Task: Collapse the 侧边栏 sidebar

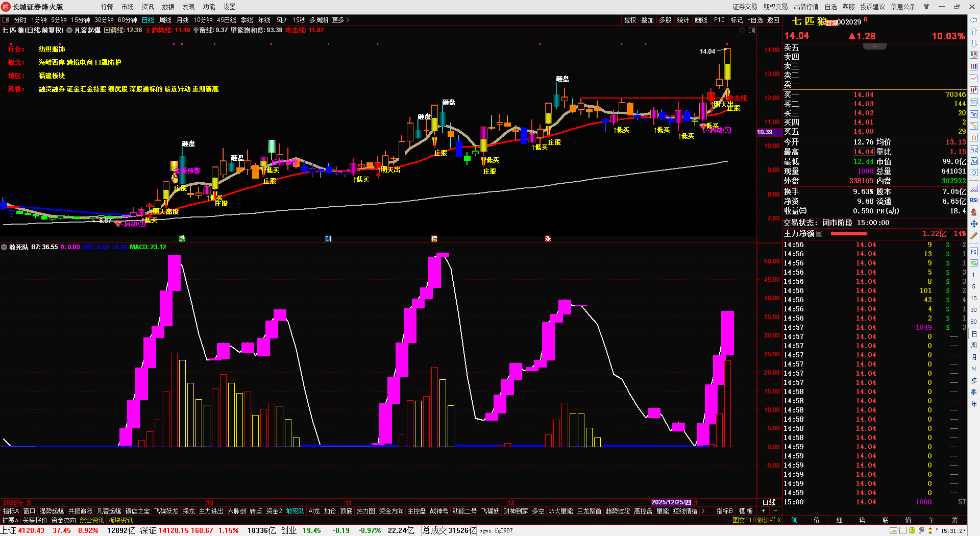Action: click(770, 520)
